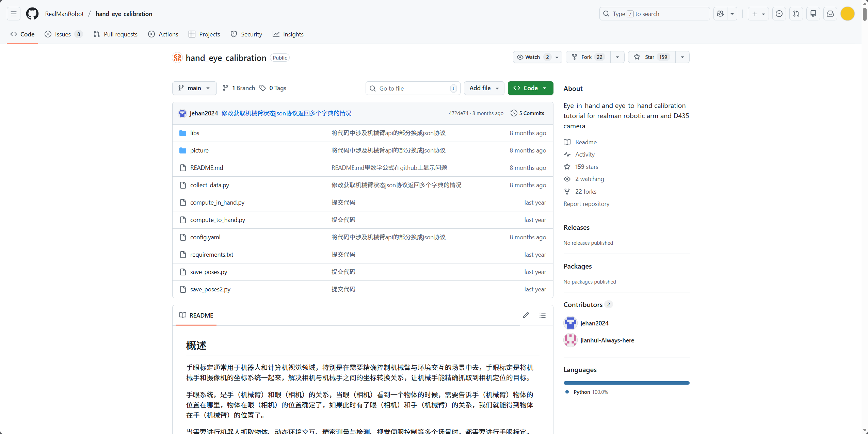This screenshot has width=868, height=434.
Task: Open the notifications inbox icon
Action: 830,14
